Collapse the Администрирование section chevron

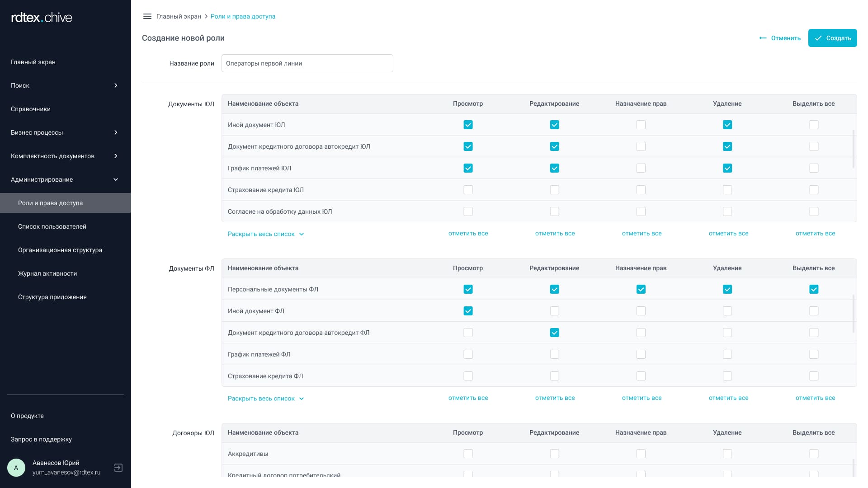click(x=116, y=179)
